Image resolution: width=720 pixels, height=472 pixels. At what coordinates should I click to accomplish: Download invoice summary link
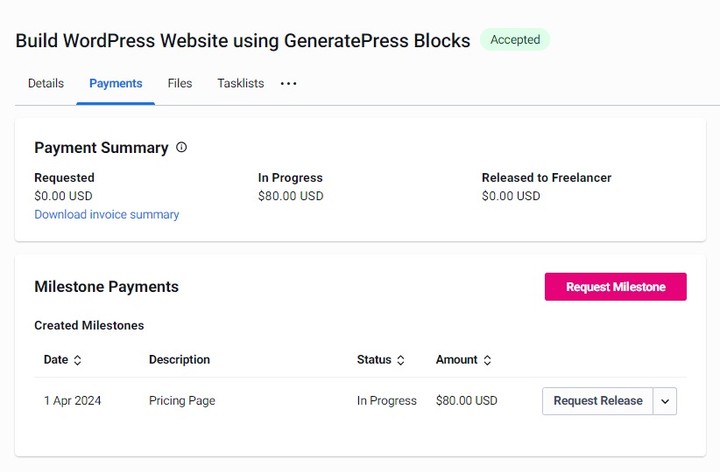[107, 214]
